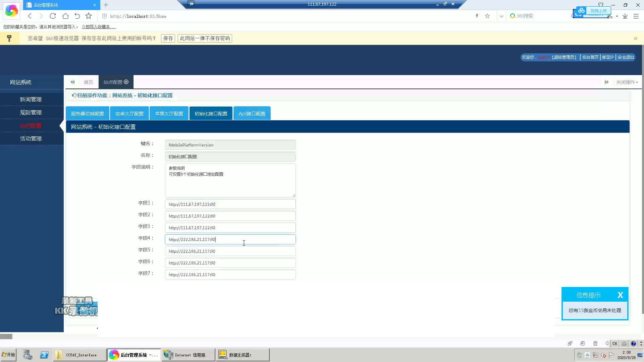
Task: Click the 安全退出 logout link
Action: [x=626, y=57]
